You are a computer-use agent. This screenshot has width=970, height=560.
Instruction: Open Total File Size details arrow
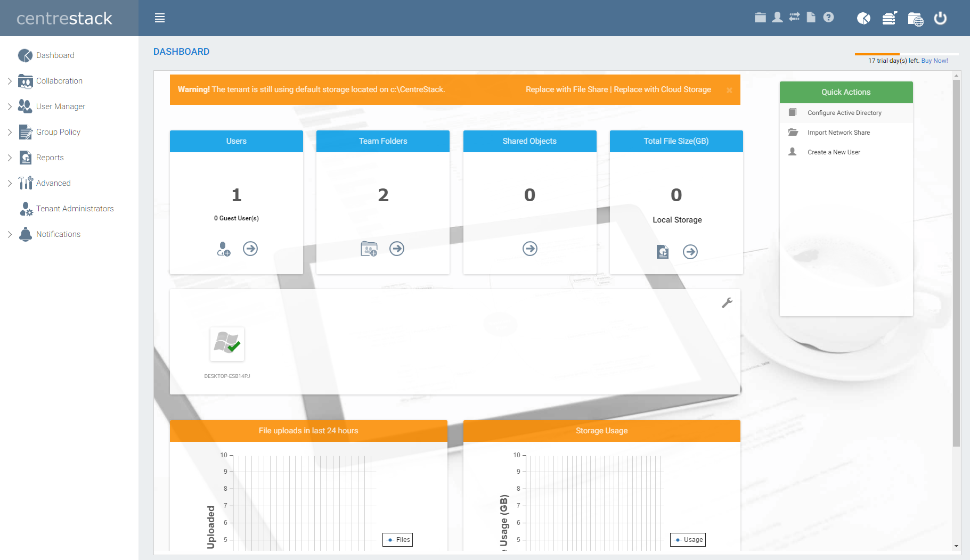click(x=690, y=252)
